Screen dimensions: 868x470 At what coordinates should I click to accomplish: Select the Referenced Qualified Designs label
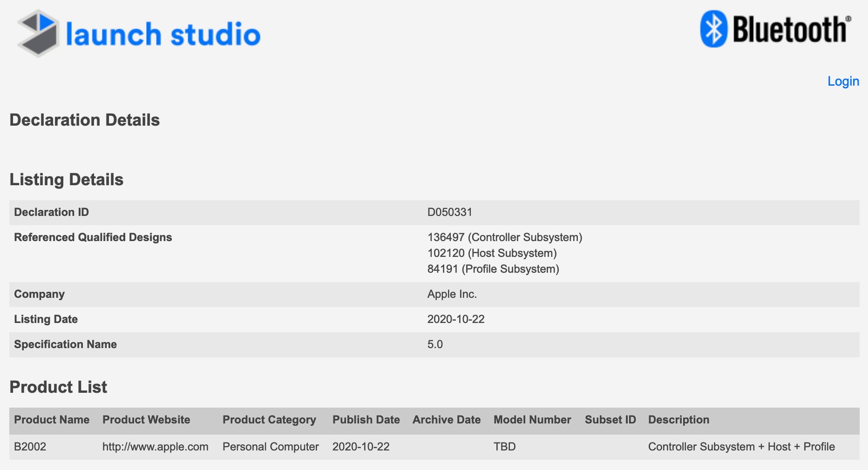tap(93, 237)
